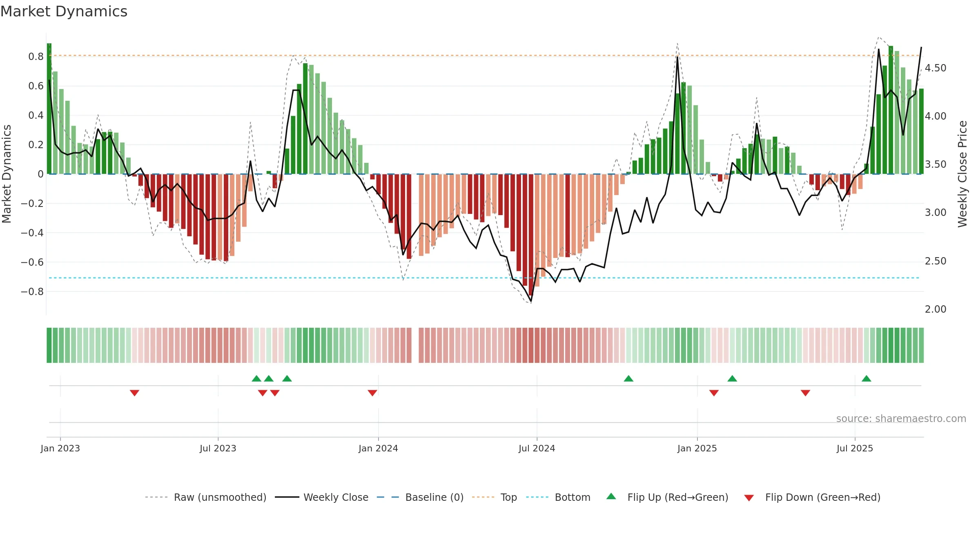980x551 pixels.
Task: Click the Weekly Close Price axis title
Action: 962,174
